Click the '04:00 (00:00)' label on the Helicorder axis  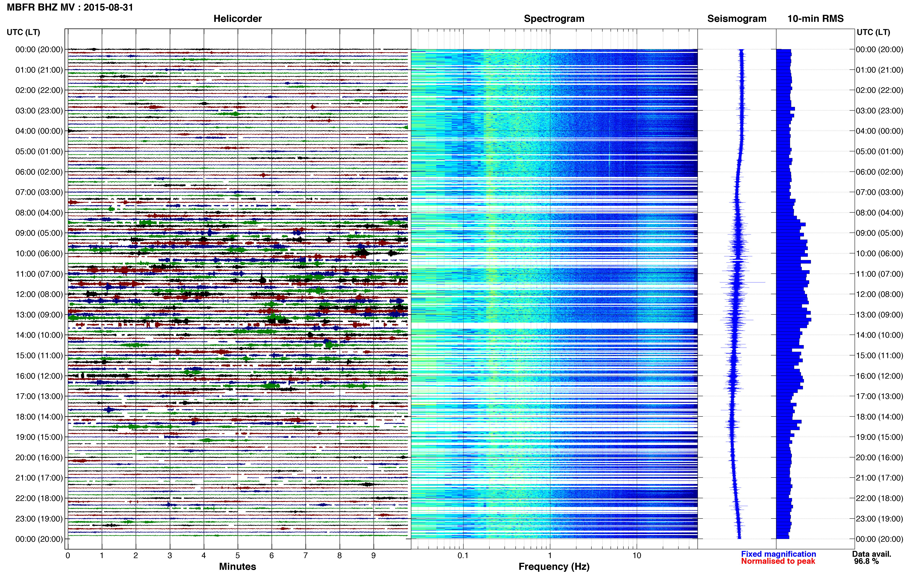39,131
